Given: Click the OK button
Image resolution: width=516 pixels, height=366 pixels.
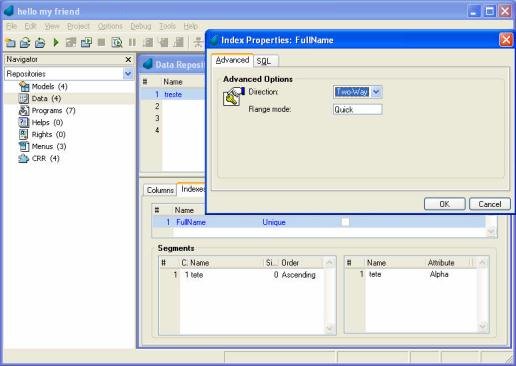Looking at the screenshot, I should (444, 204).
